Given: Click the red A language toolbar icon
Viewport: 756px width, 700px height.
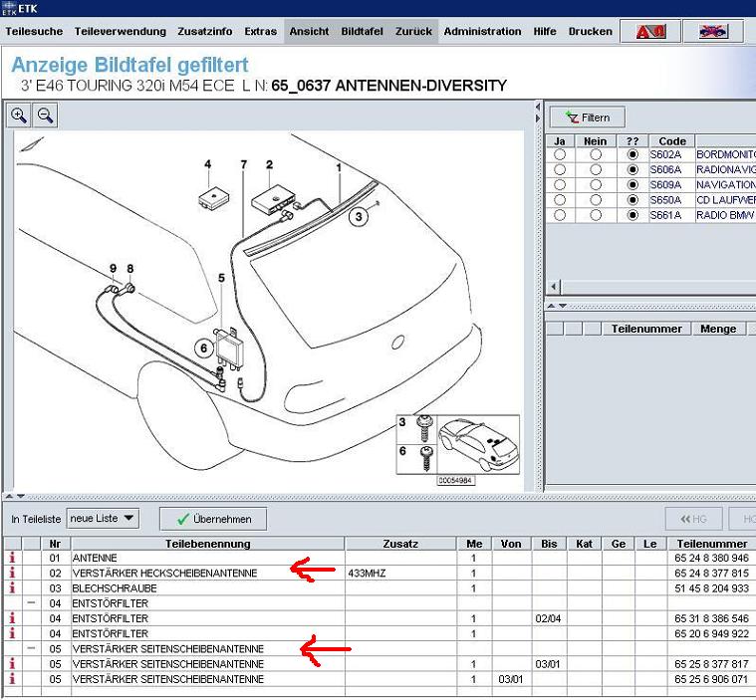Looking at the screenshot, I should click(650, 31).
